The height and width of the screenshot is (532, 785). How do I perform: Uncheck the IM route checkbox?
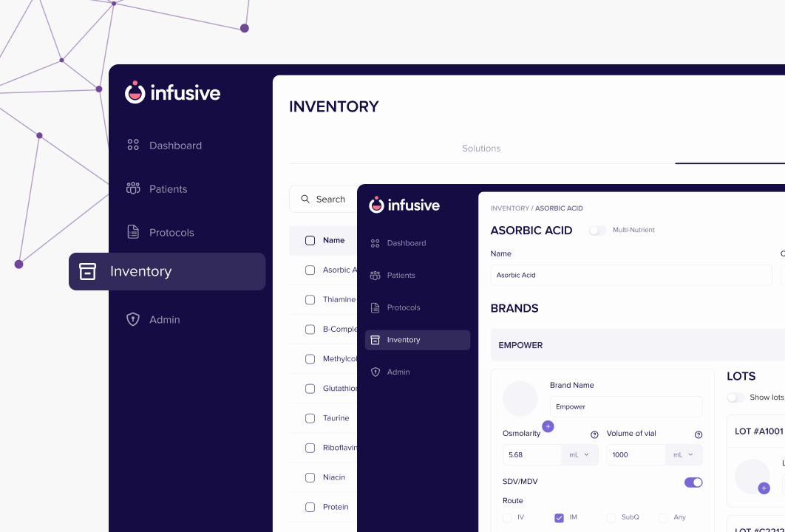tap(560, 517)
